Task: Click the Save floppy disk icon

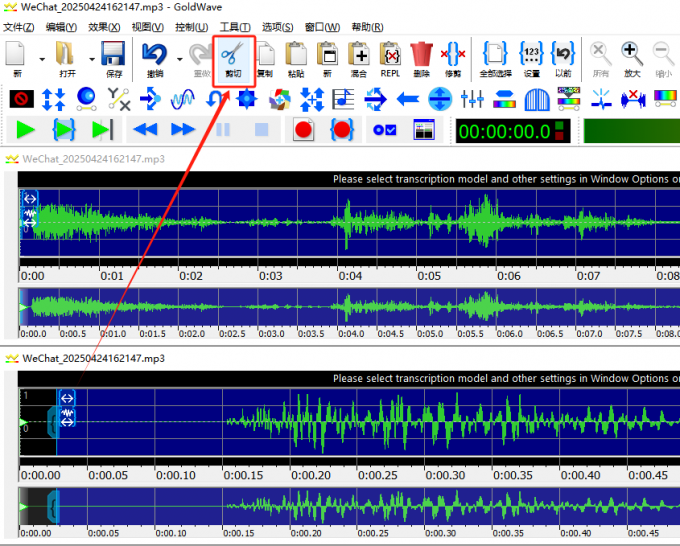Action: (113, 60)
